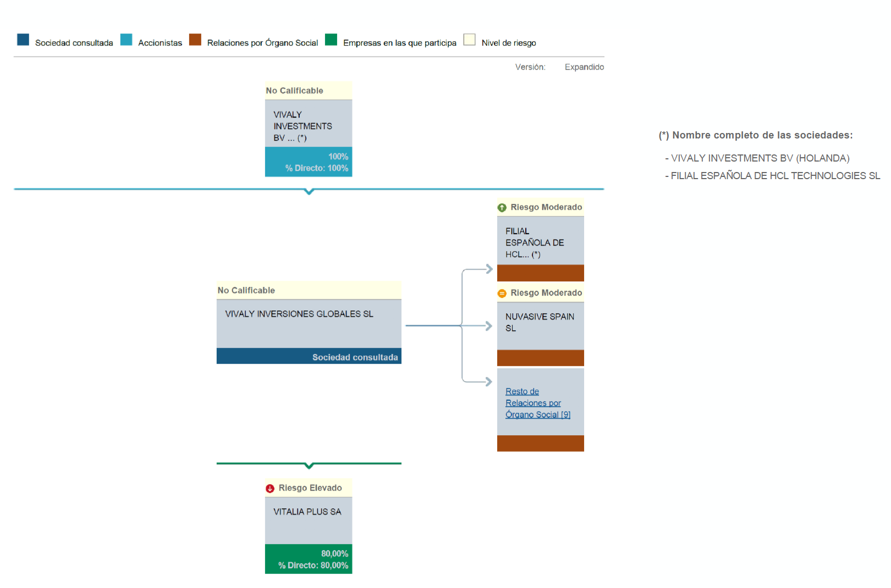Click the green improving-risk arrow icon on FILIAL ESPAÑOLA
Screen dimensions: 891x588
point(502,207)
